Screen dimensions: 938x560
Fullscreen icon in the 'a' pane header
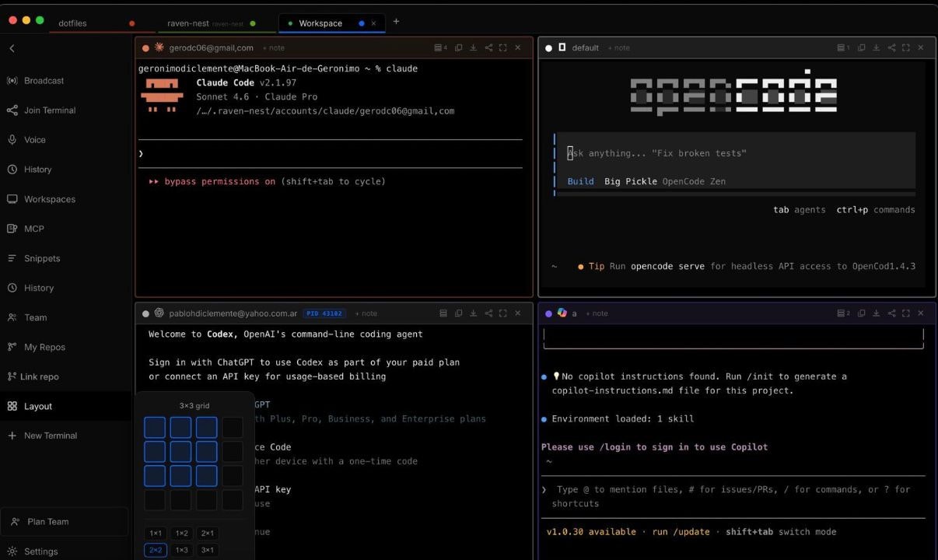coord(905,313)
